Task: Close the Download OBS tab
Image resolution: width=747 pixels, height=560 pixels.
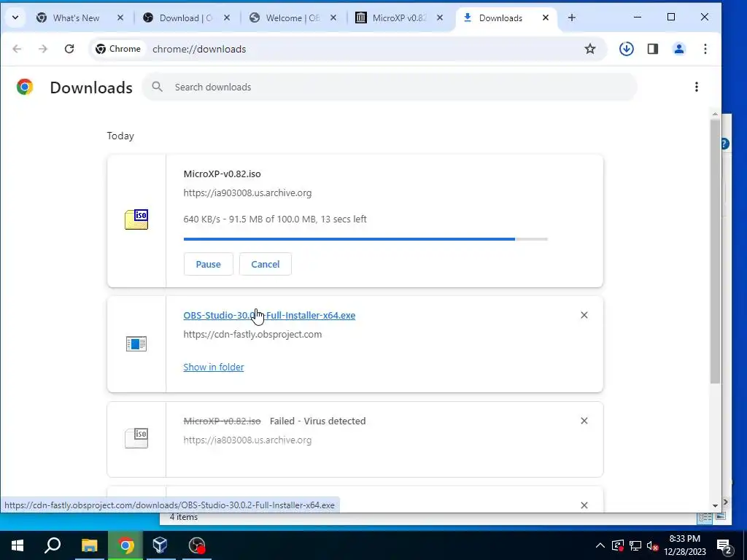Action: tap(228, 17)
